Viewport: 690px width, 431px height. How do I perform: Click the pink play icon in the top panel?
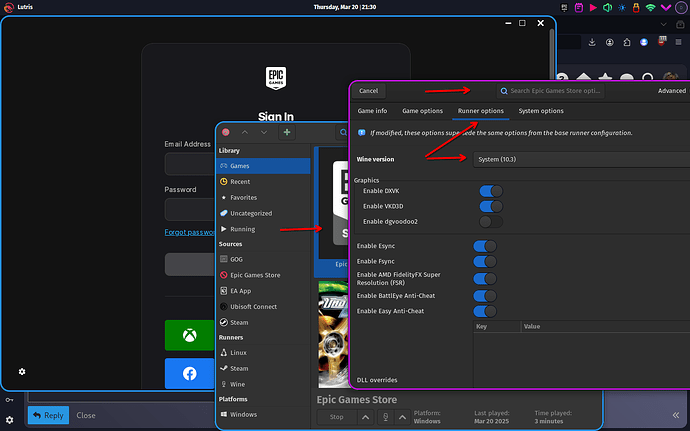pyautogui.click(x=593, y=7)
